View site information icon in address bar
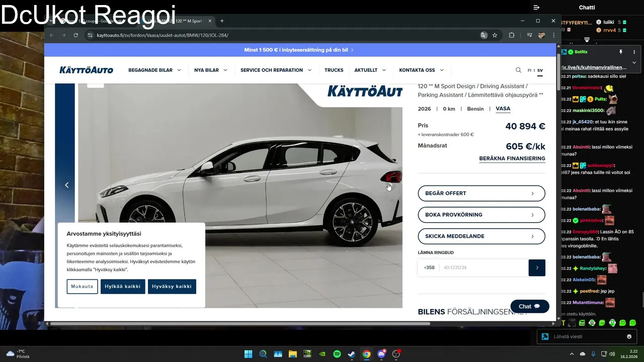This screenshot has width=644, height=362. 90,35
